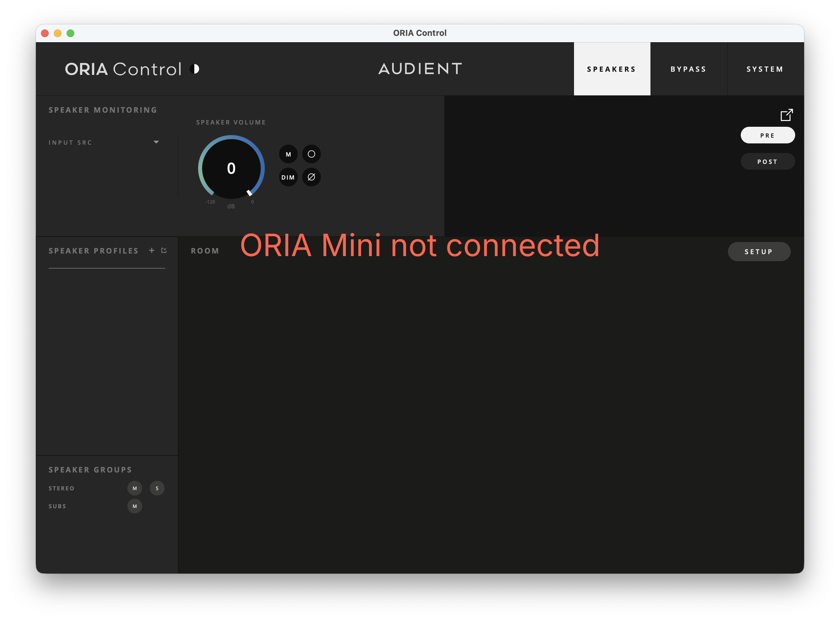840x621 pixels.
Task: Solo the STEREO speaker group
Action: 157,488
